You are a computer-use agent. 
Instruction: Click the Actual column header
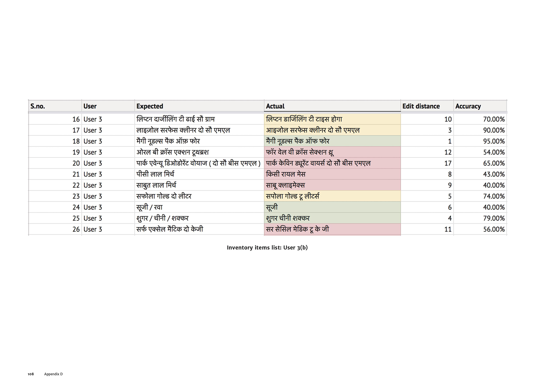[275, 106]
